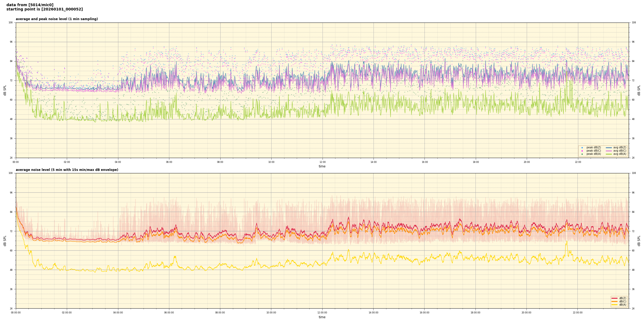Click the top chart title about peak noise
Viewport: 644px width, 322px height.
pos(57,19)
